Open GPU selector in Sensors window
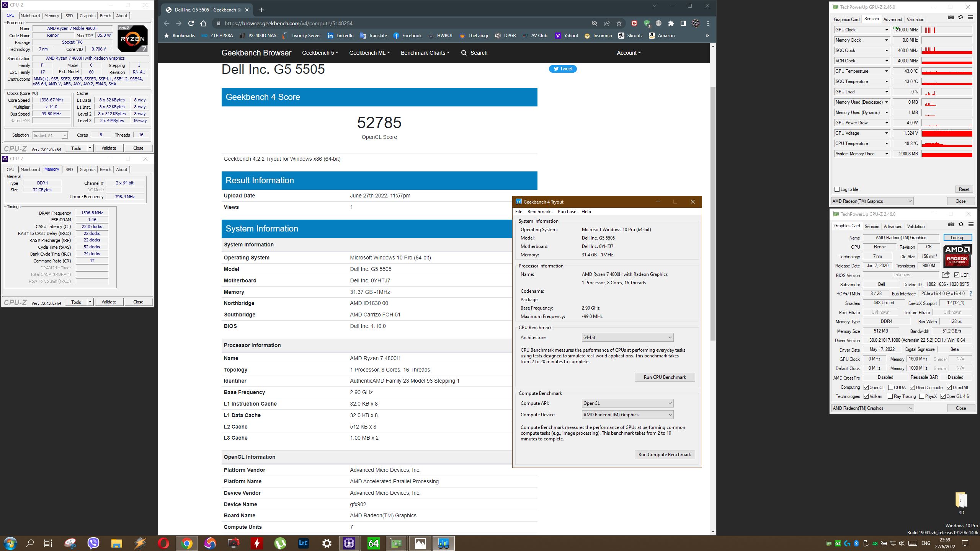The width and height of the screenshot is (980, 551). click(x=872, y=201)
